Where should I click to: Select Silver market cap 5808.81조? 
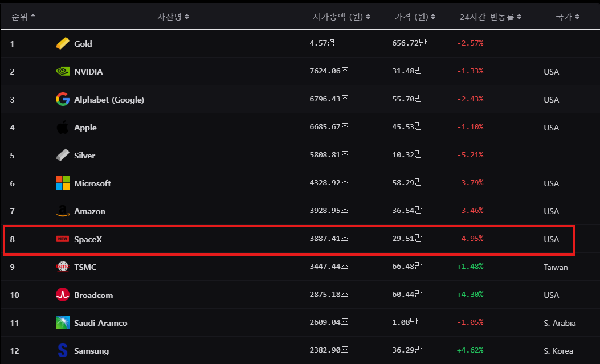click(329, 154)
